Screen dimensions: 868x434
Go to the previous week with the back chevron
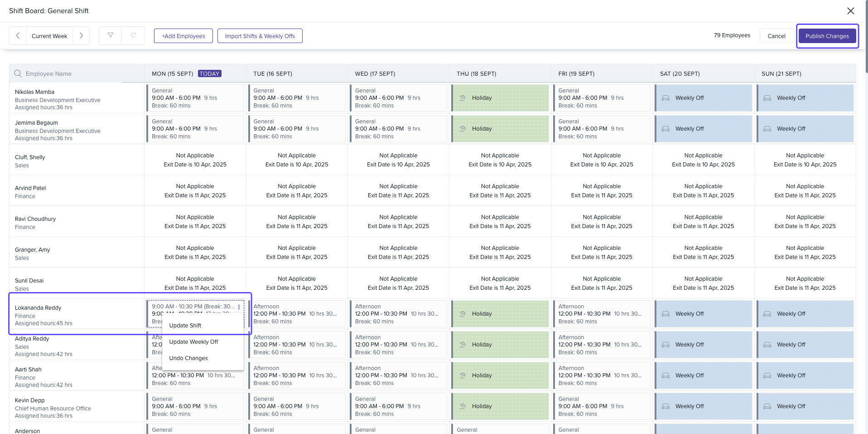[17, 35]
